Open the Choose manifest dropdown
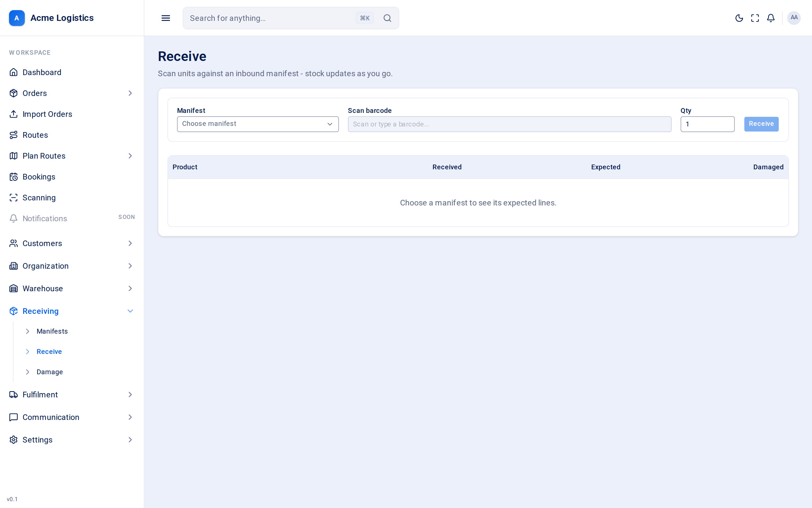812x508 pixels. tap(258, 124)
